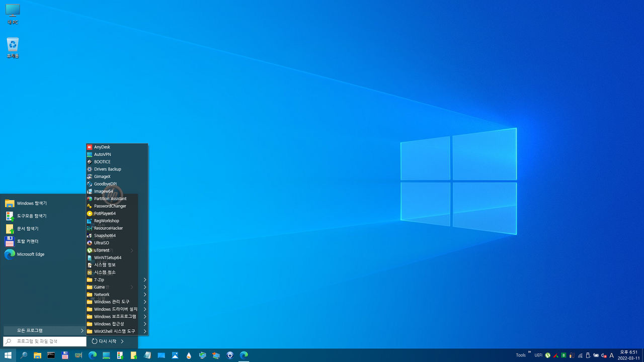
Task: Open 문서 탐색기 in start menu
Action: (x=44, y=229)
